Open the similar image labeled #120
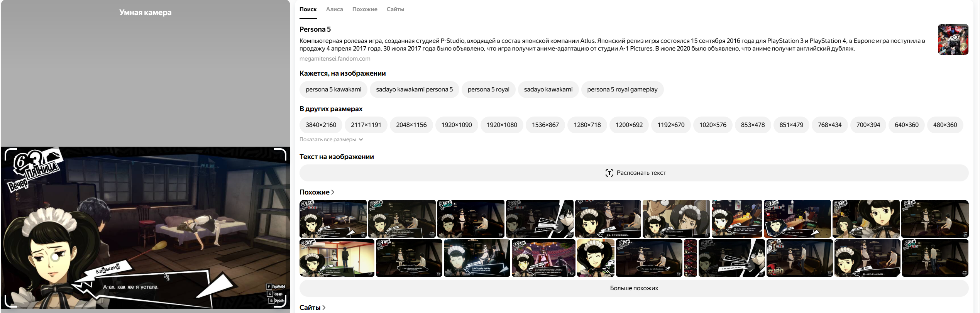980x313 pixels. 799,258
